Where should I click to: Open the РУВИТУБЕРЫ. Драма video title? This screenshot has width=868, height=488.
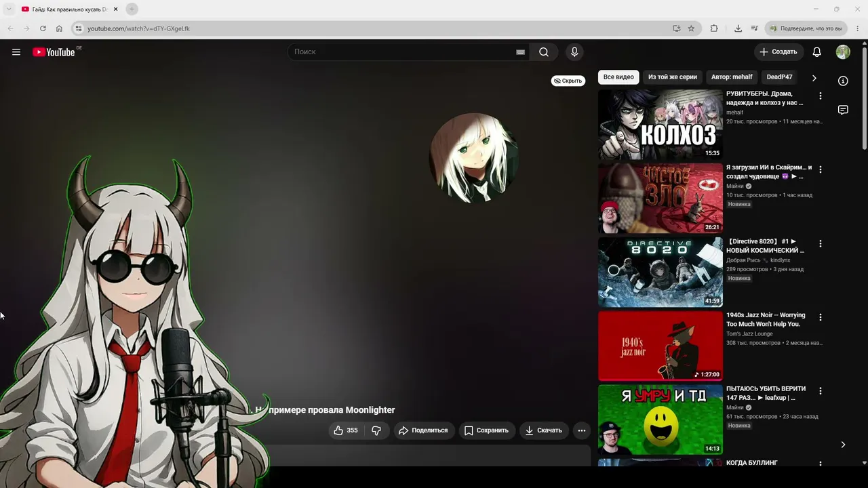pyautogui.click(x=765, y=98)
